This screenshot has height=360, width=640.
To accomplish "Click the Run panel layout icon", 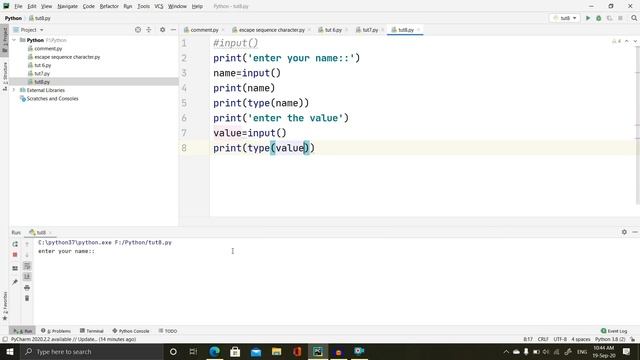I will tap(15, 268).
